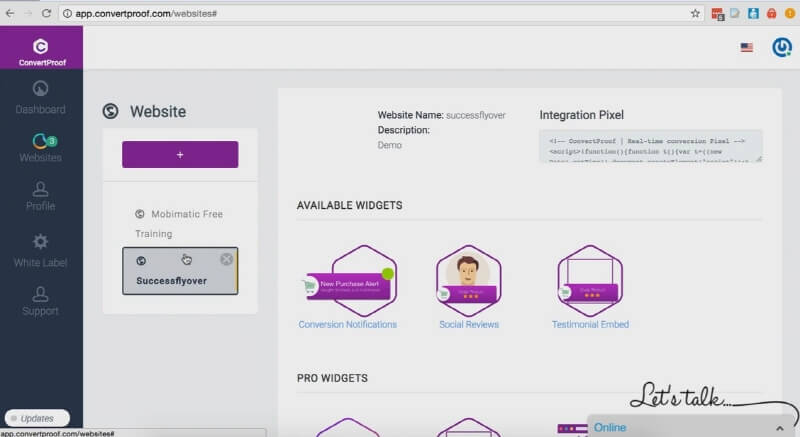Click the 'Demo' description text
800x437 pixels.
pos(389,145)
